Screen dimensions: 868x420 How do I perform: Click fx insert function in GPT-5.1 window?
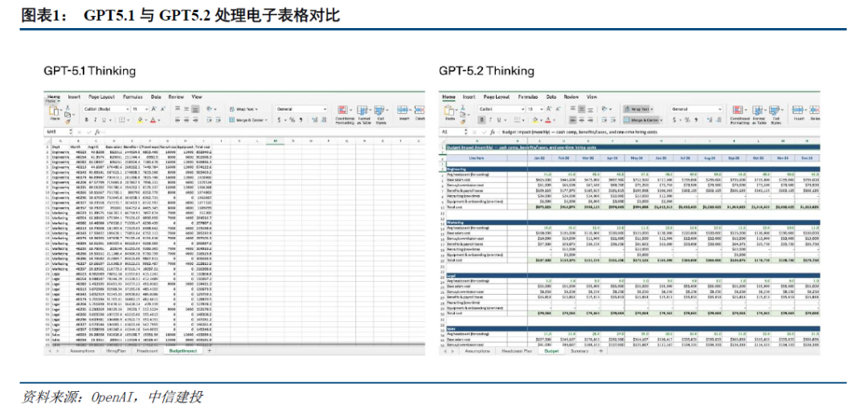(x=97, y=132)
